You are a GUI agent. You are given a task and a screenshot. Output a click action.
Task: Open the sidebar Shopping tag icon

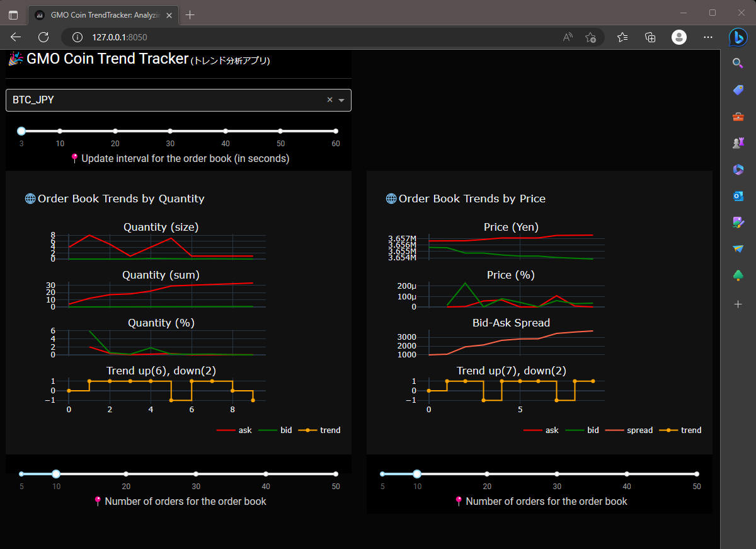coord(738,90)
